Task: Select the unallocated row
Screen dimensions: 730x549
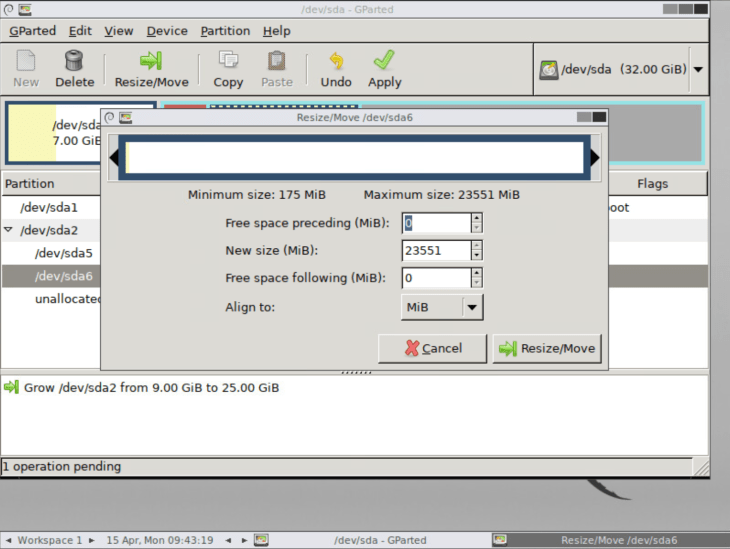Action: pyautogui.click(x=51, y=298)
